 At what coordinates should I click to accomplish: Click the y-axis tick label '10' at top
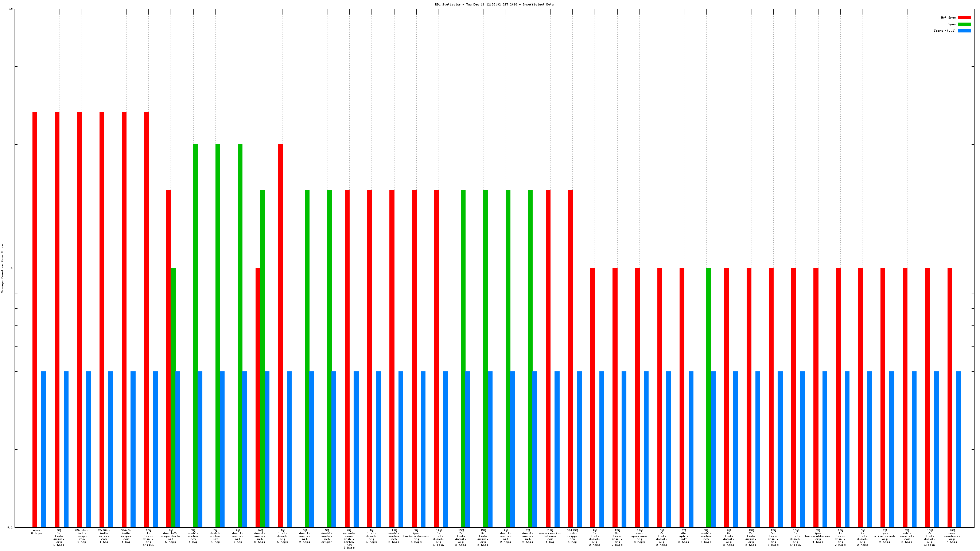click(x=11, y=9)
